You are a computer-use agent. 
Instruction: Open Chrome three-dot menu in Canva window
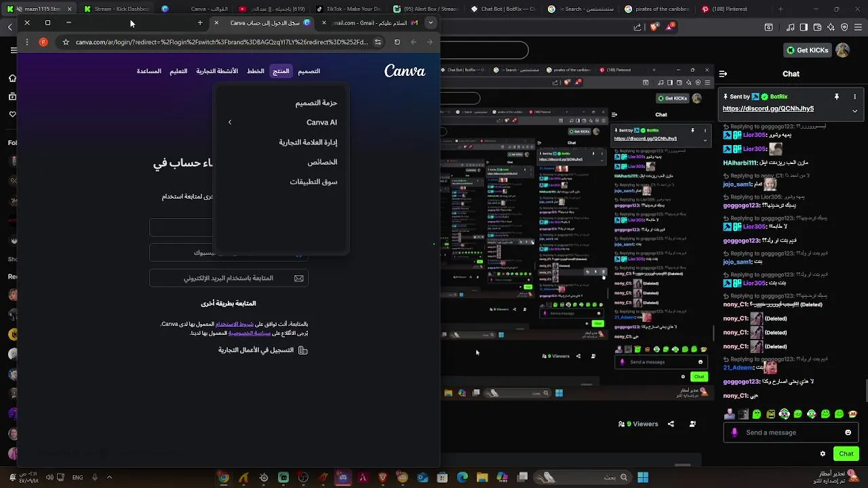26,42
